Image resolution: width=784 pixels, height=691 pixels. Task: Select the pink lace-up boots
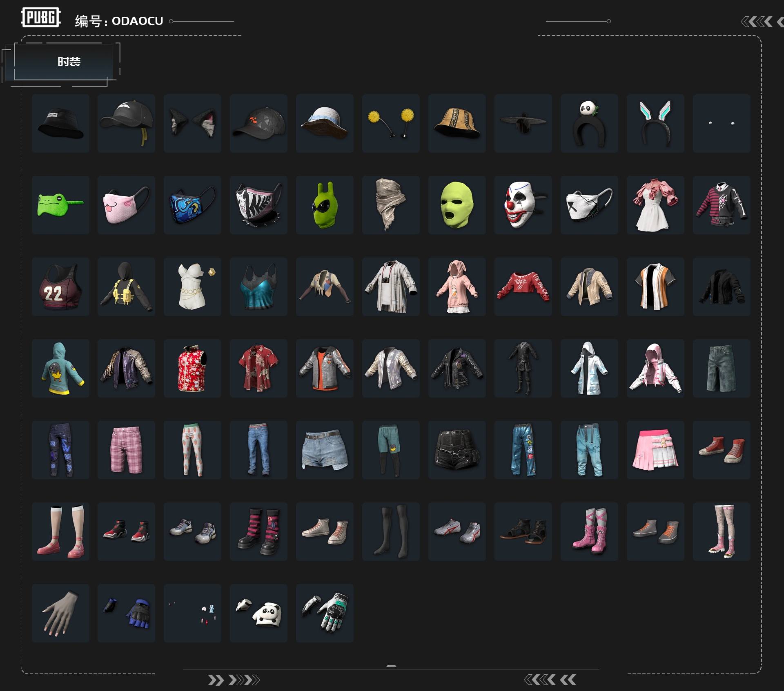589,531
